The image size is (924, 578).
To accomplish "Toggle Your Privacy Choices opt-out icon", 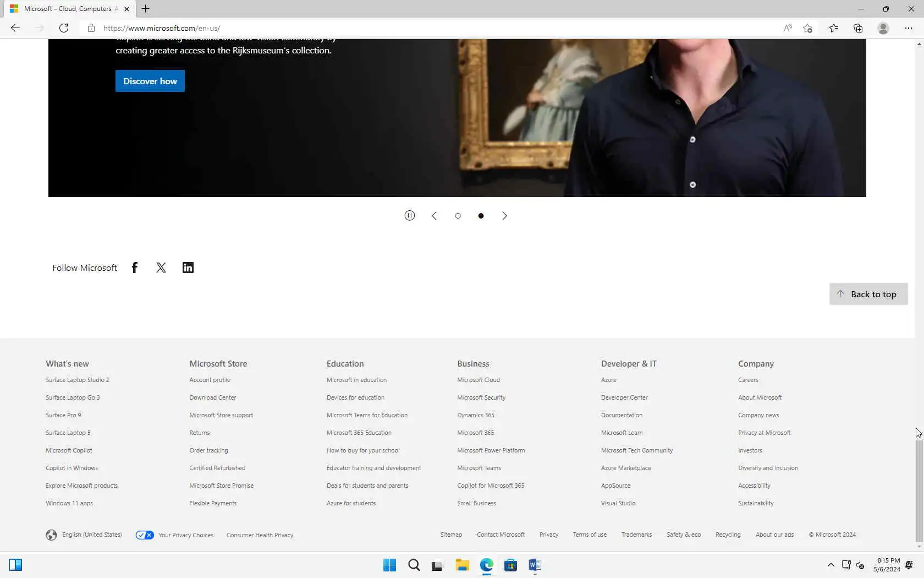I will [145, 535].
